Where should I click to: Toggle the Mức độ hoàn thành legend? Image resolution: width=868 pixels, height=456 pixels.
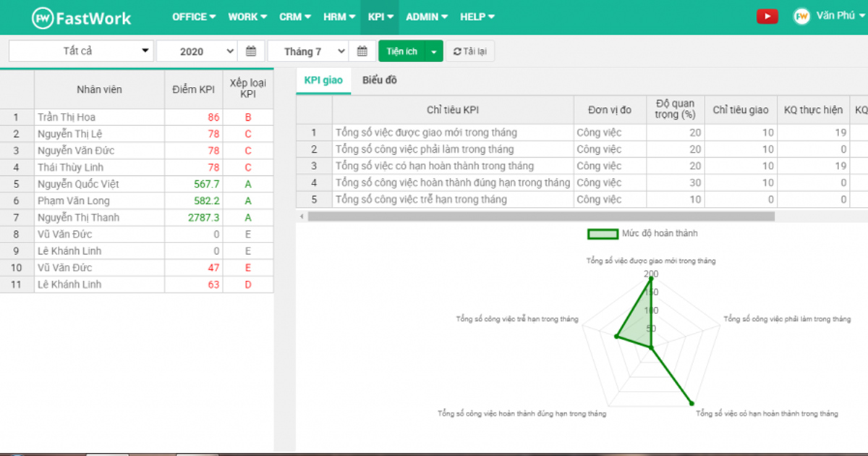[601, 234]
